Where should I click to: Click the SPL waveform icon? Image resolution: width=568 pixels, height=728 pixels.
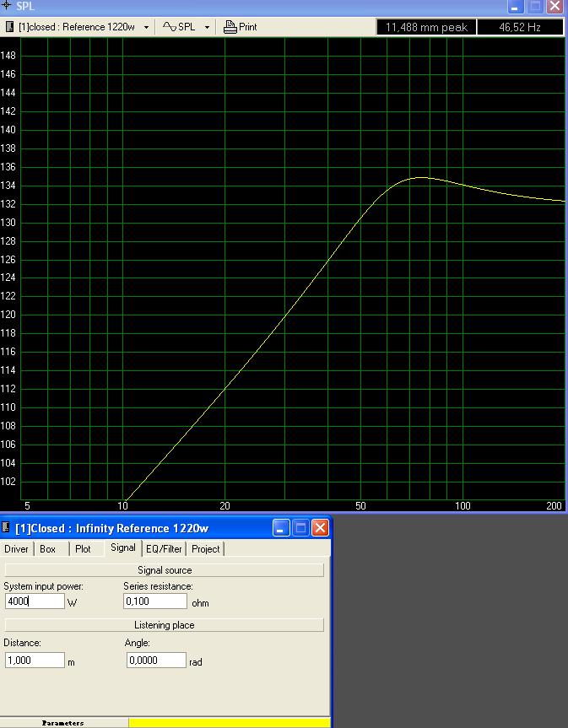coord(170,27)
